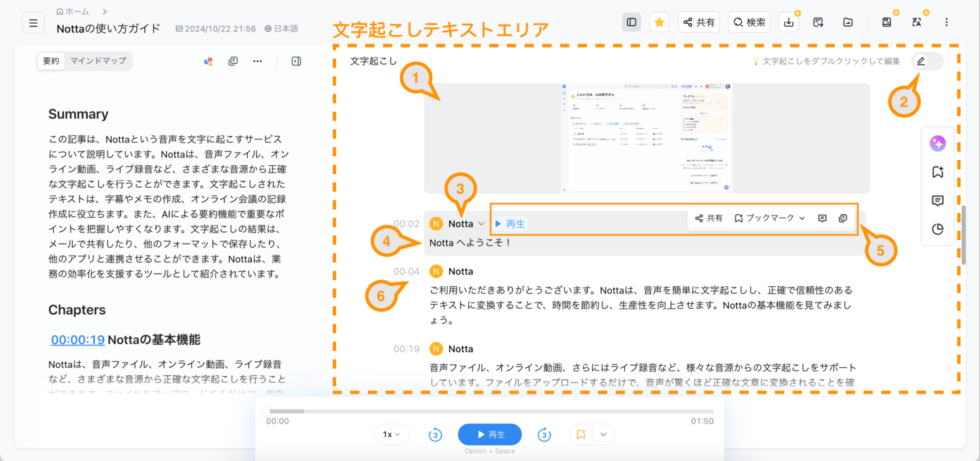
Task: Click the transcript convert icon beside download
Action: [819, 22]
